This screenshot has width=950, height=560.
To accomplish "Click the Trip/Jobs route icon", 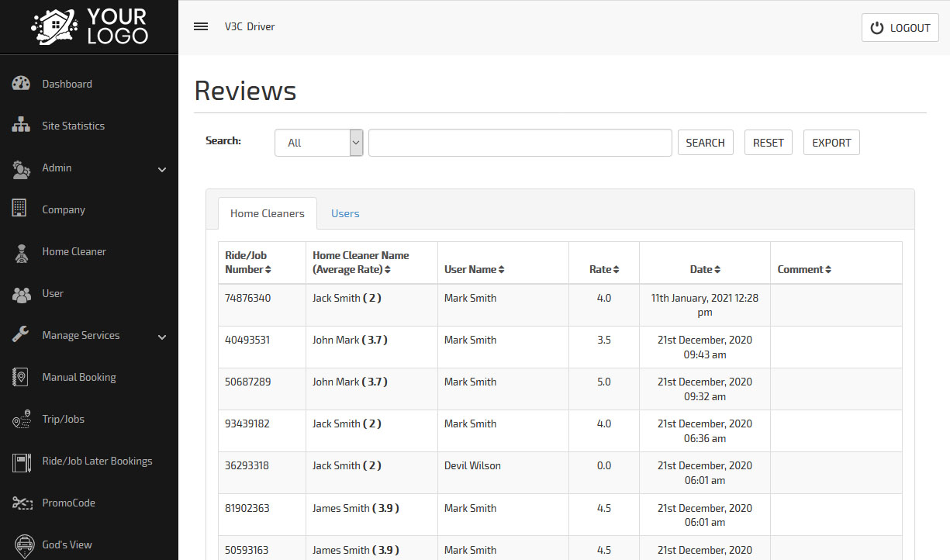I will [21, 419].
